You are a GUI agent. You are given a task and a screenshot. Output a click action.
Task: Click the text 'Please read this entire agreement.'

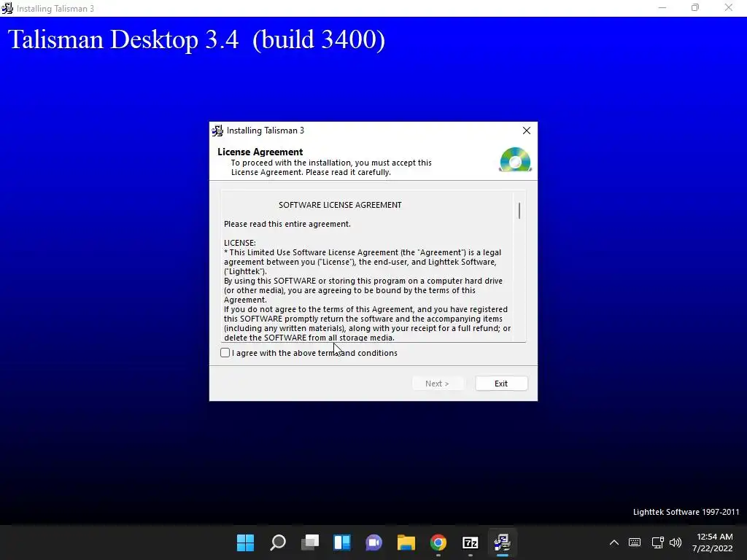tap(287, 224)
